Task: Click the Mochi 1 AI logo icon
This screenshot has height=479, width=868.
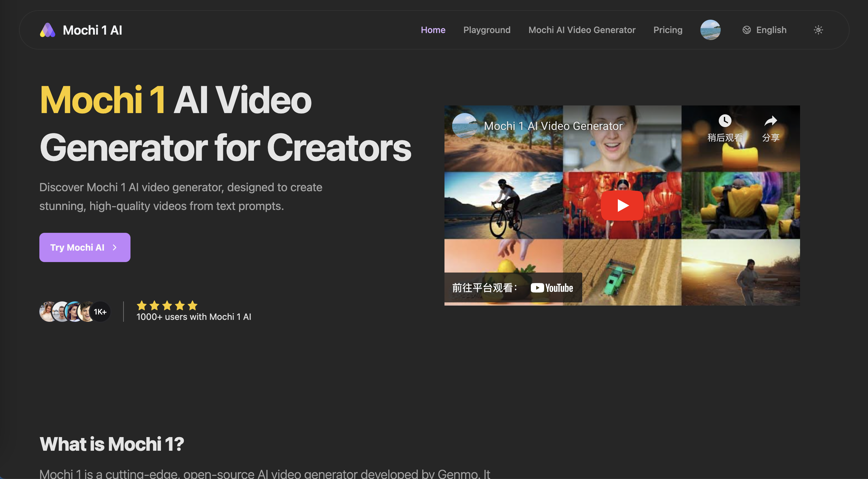Action: pyautogui.click(x=48, y=30)
